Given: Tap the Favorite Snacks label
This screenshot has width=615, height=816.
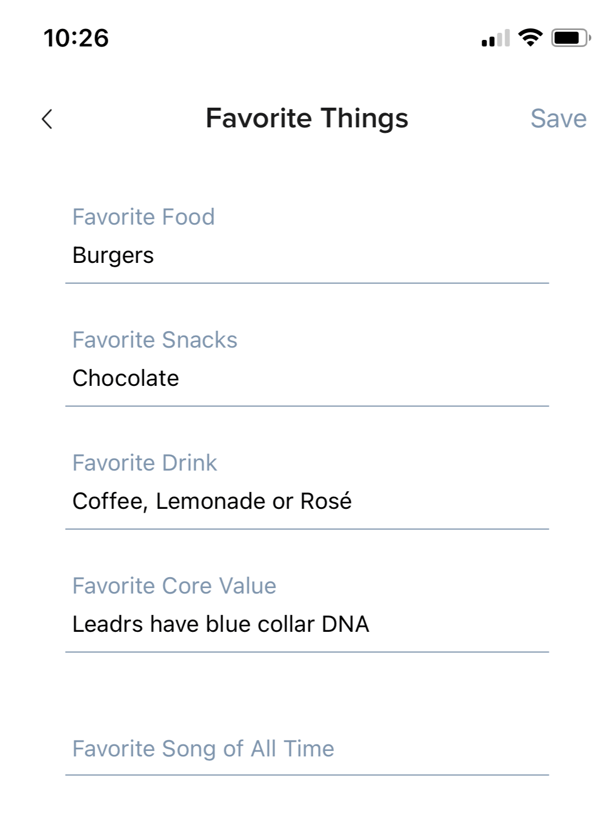Looking at the screenshot, I should click(x=155, y=340).
